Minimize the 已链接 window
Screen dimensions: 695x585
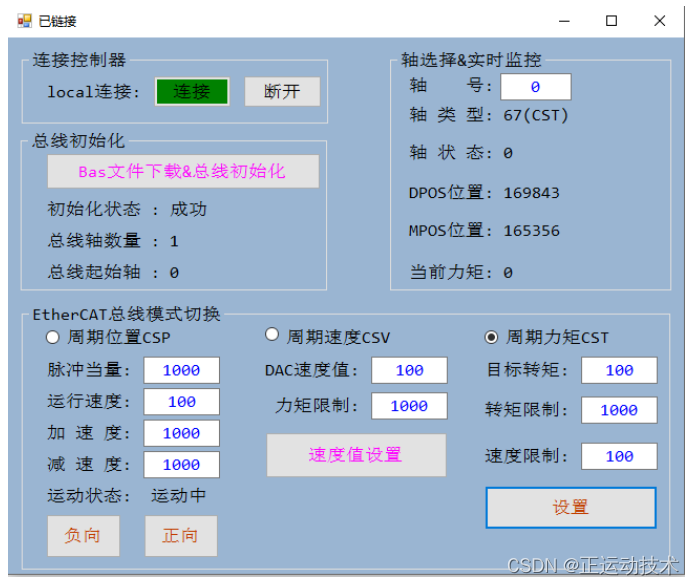click(564, 21)
